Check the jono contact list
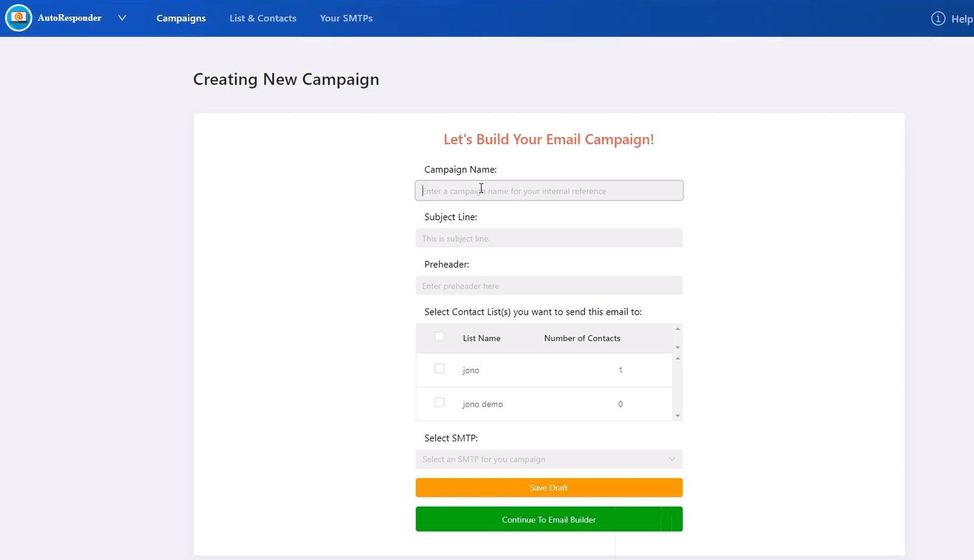Viewport: 974px width, 560px height. click(440, 369)
